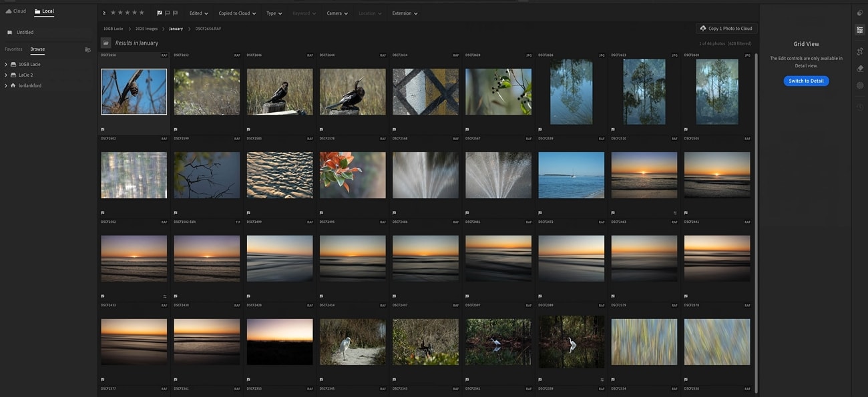Image resolution: width=868 pixels, height=397 pixels.
Task: Select the Browse tab
Action: pyautogui.click(x=37, y=49)
